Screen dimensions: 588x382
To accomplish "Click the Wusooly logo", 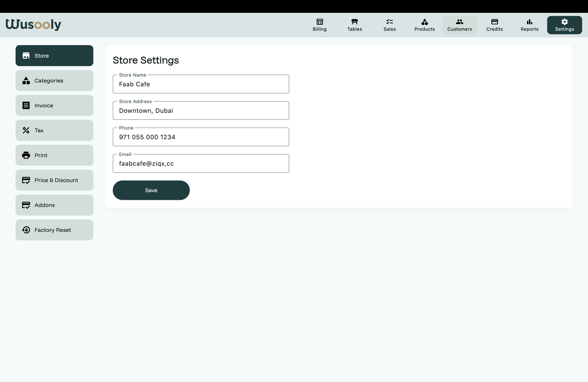I will (x=33, y=25).
